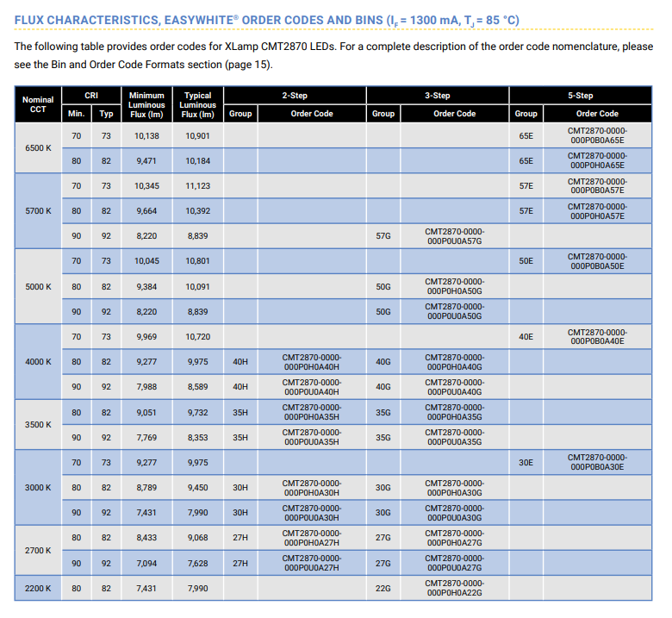Click order code CMT2870-0000-000P0H0A30H

pyautogui.click(x=312, y=488)
